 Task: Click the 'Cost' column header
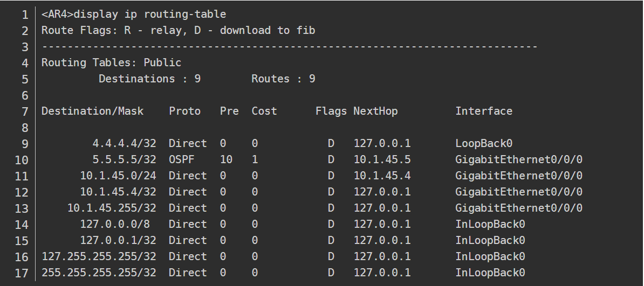pos(264,111)
